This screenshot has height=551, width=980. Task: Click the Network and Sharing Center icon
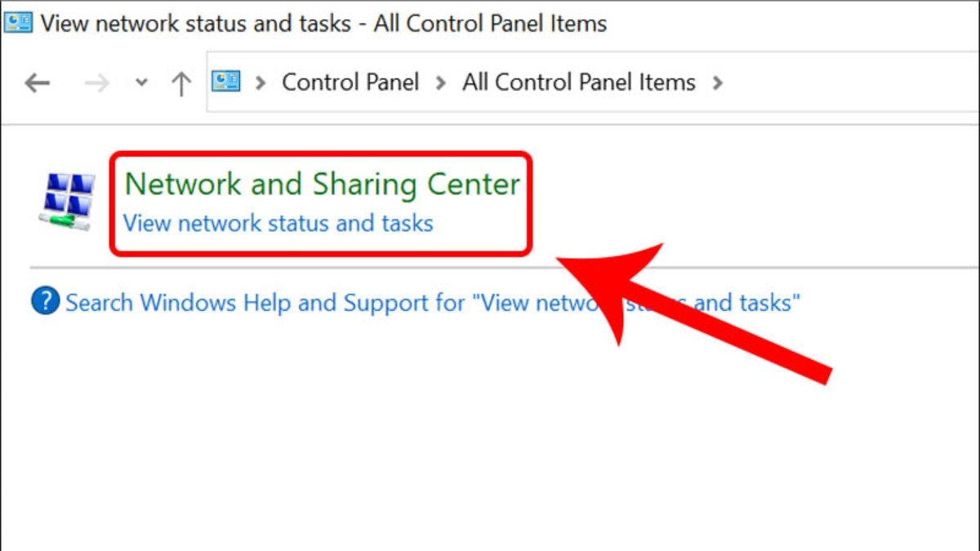click(68, 202)
